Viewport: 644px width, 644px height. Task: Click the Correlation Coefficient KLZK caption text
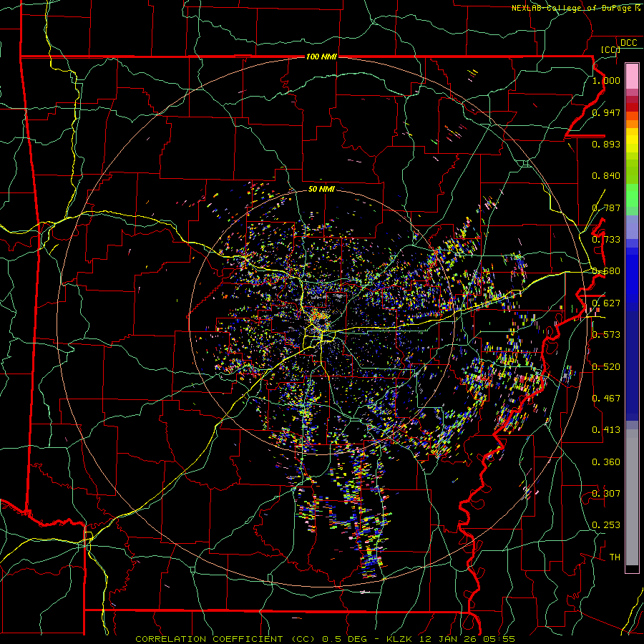coord(326,639)
